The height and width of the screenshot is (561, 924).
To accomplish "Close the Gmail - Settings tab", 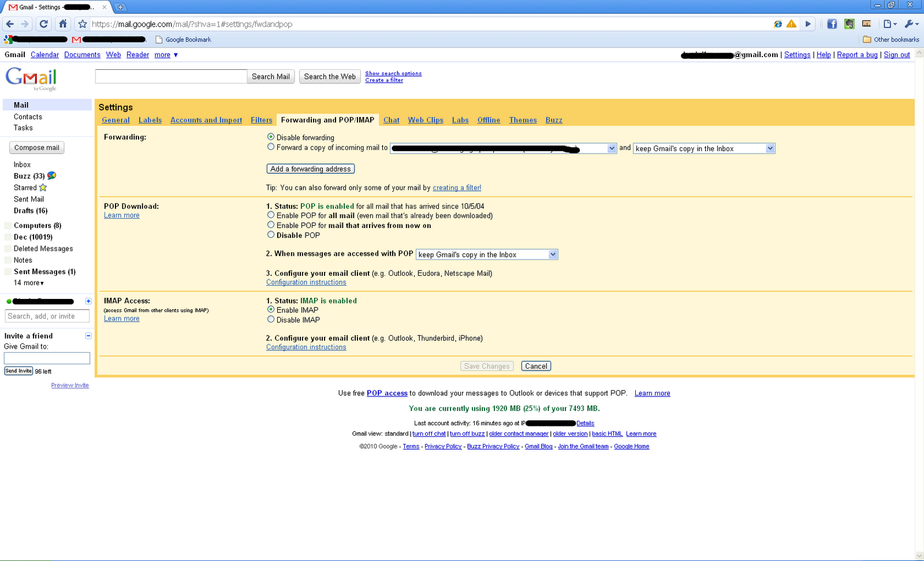I will pyautogui.click(x=105, y=8).
